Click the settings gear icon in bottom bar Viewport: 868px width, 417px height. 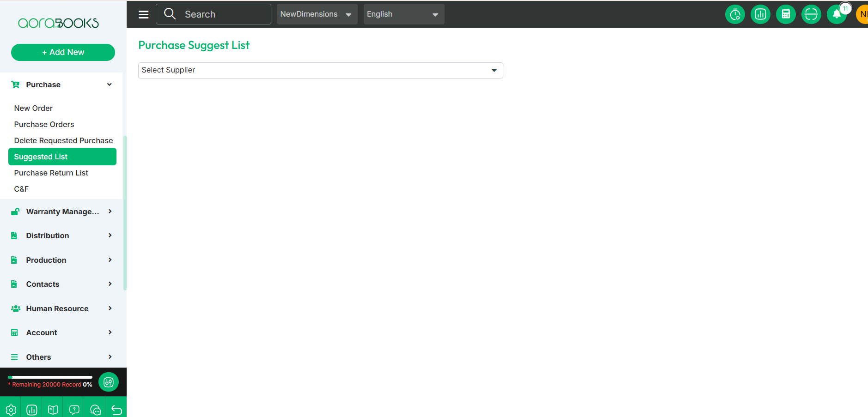click(x=11, y=410)
